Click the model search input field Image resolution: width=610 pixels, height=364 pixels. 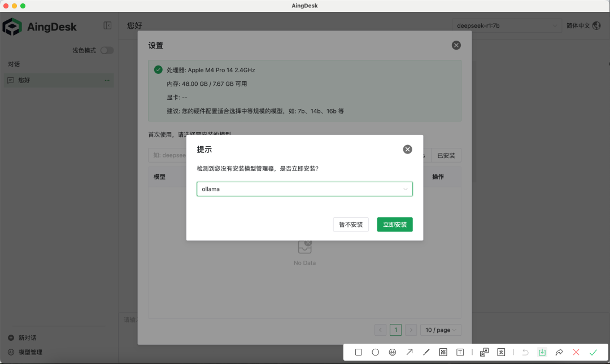pos(167,155)
